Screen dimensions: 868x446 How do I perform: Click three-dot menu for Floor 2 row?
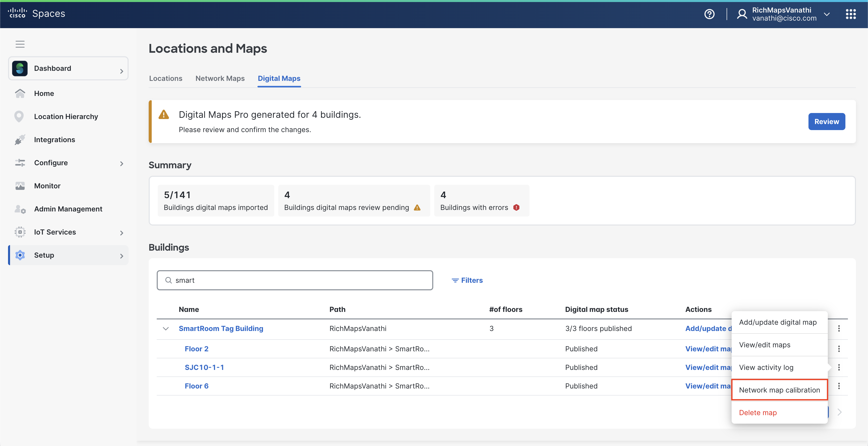[x=839, y=349]
